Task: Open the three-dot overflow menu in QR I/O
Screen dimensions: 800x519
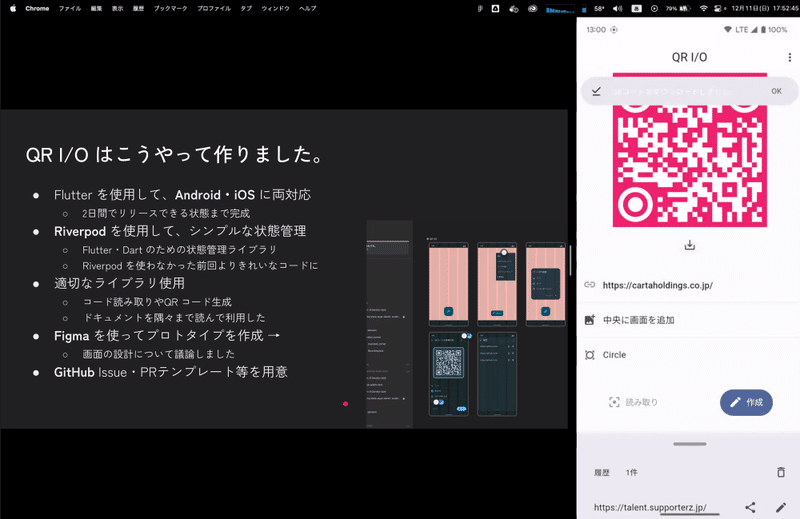Action: (789, 57)
